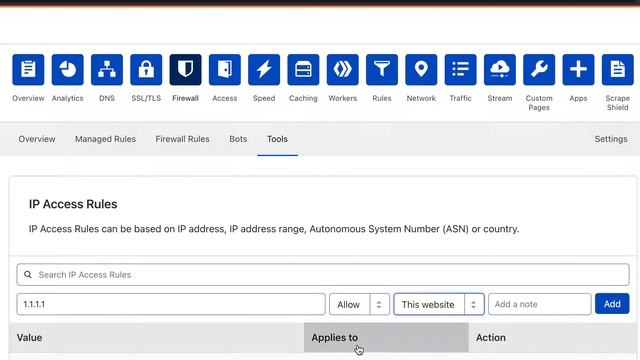This screenshot has height=360, width=640.
Task: Click the IP Access Rules heading
Action: [73, 204]
